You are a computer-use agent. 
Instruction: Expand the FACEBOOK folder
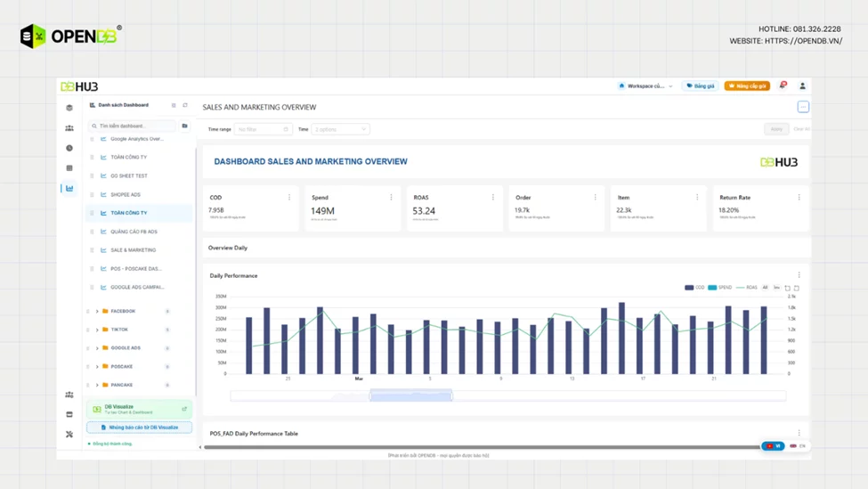click(97, 311)
